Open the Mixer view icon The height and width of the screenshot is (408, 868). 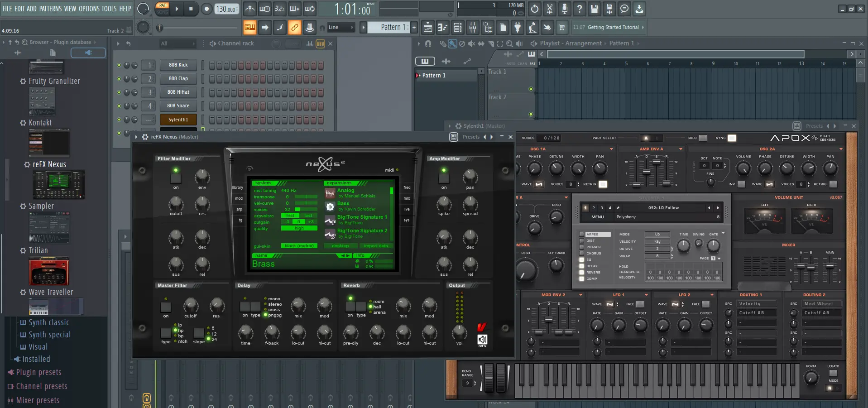(473, 28)
